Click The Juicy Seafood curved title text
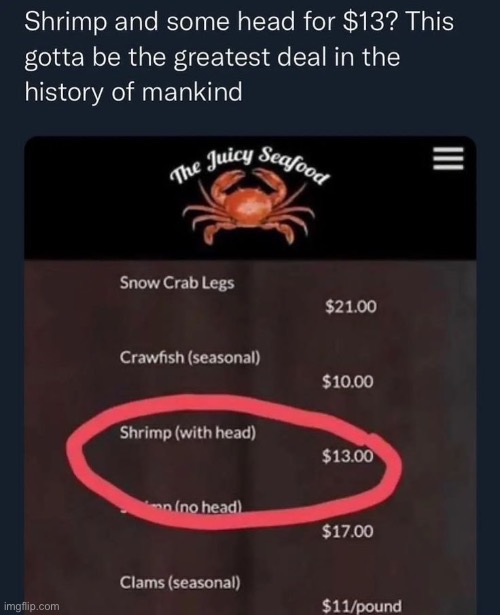Screen dimensions: 500x615 [249, 166]
